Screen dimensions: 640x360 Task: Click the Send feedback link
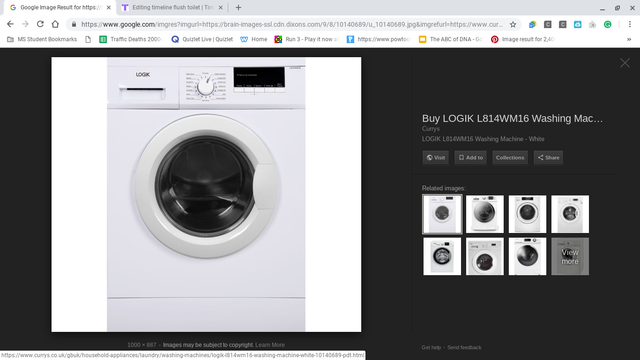464,347
